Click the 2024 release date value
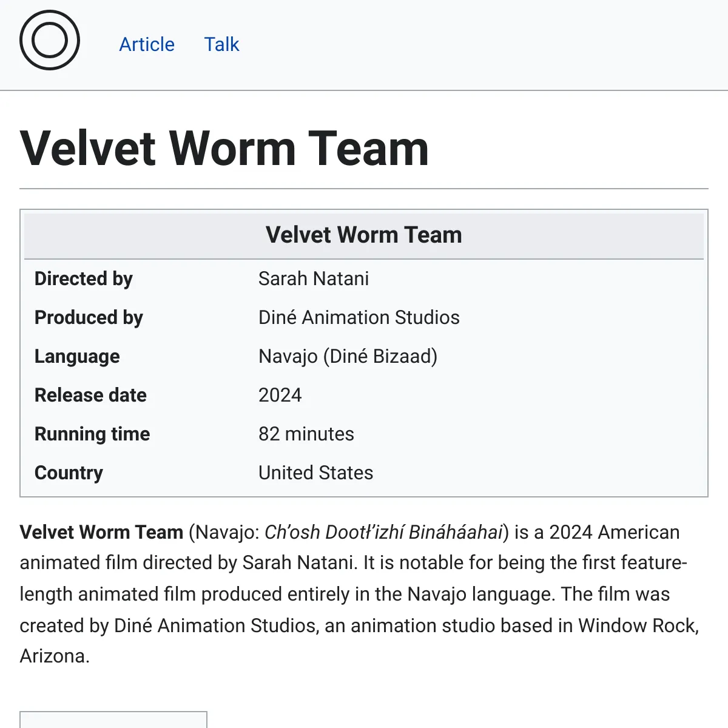728x728 pixels. pos(280,395)
